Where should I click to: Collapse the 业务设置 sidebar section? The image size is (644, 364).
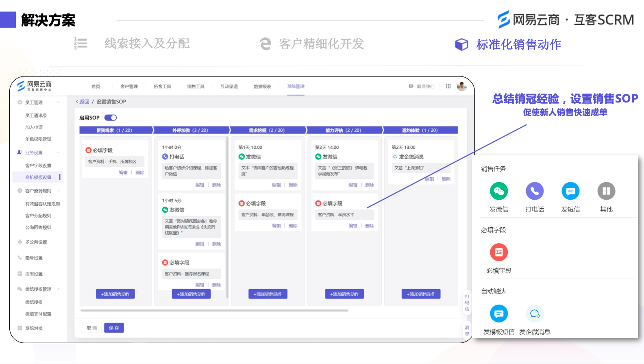coord(59,153)
